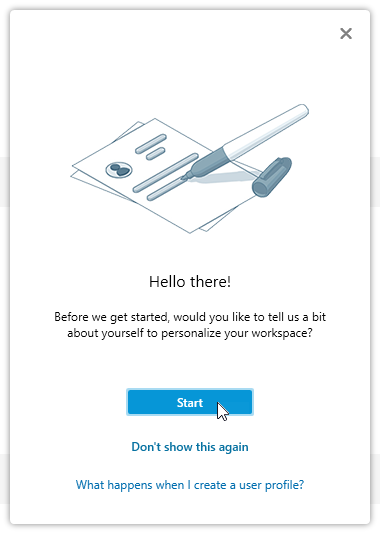The image size is (380, 534).
Task: Click the blue Start button
Action: pyautogui.click(x=190, y=402)
